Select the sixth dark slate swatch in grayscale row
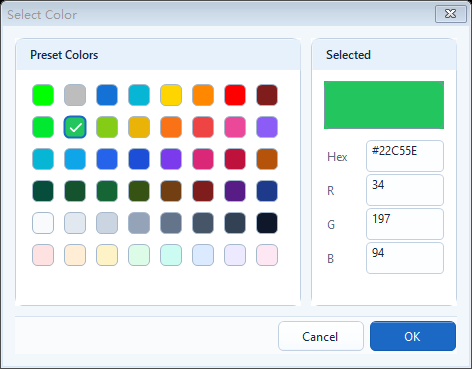Screen dimensions: 472x369 pyautogui.click(x=203, y=223)
